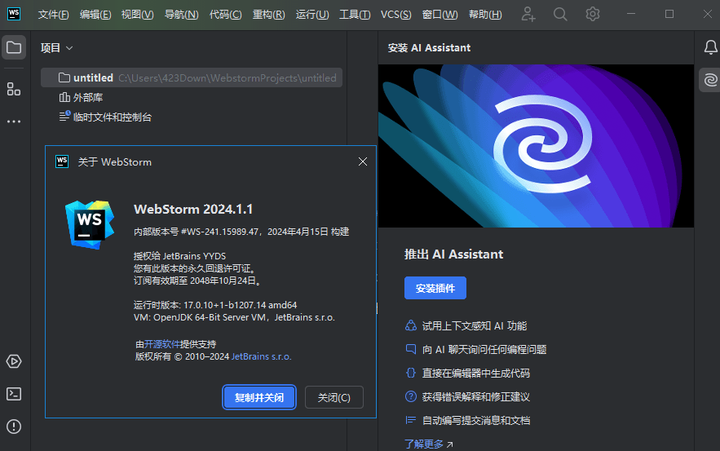Click the error explanation question icon
Screen dimensions: 720x451
pyautogui.click(x=411, y=396)
